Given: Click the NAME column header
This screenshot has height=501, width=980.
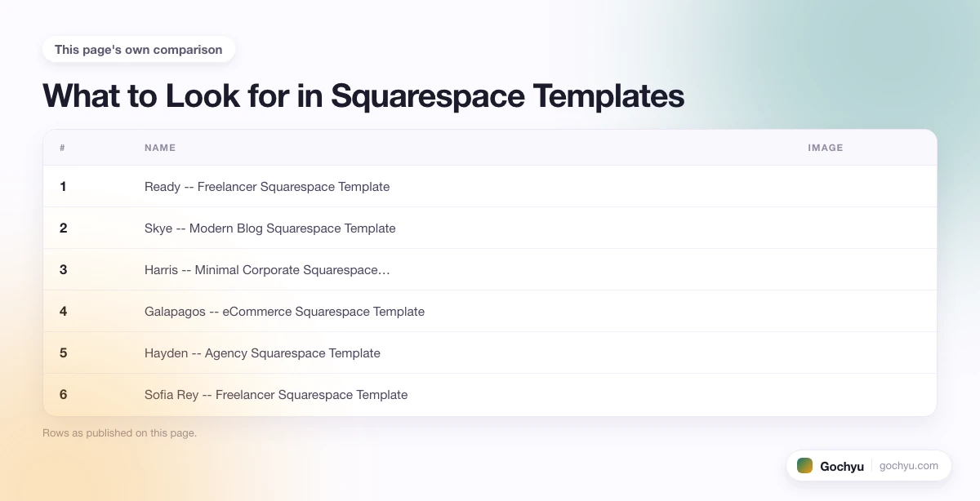Looking at the screenshot, I should coord(160,148).
